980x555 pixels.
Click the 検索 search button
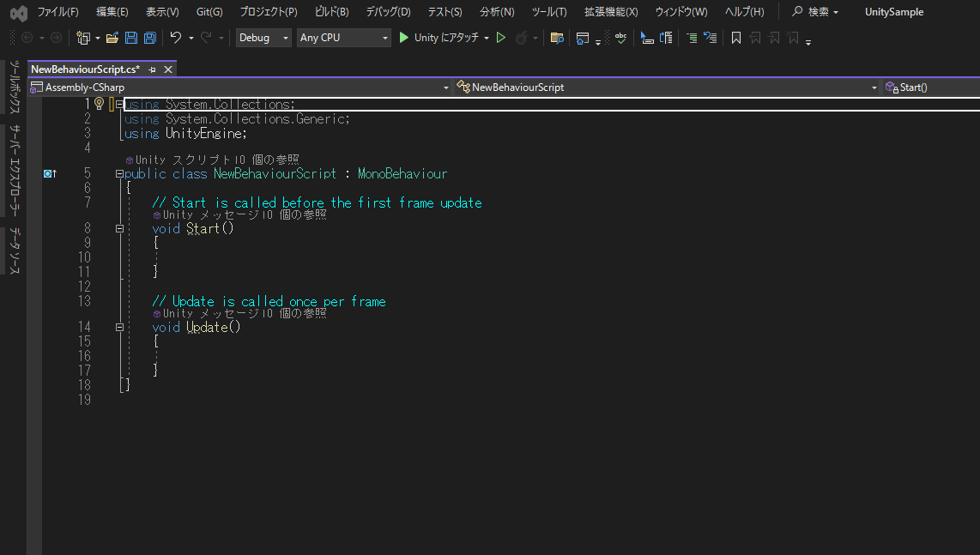tap(815, 12)
